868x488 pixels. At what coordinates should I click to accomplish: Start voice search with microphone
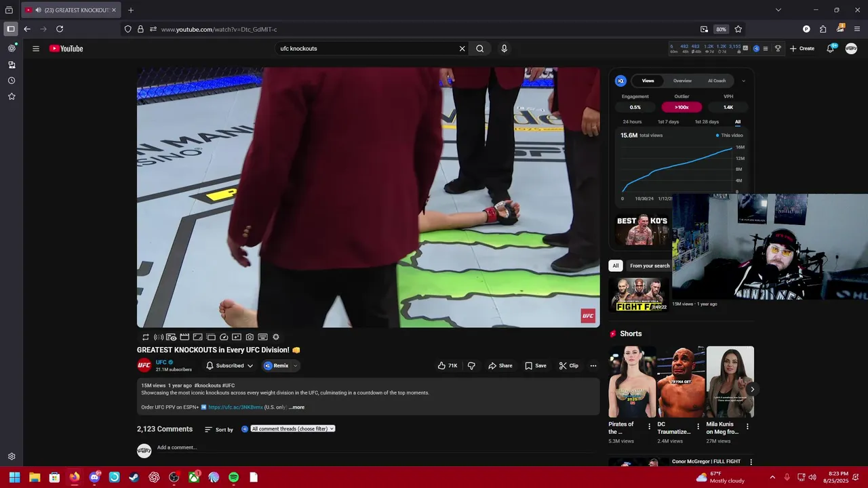point(504,49)
